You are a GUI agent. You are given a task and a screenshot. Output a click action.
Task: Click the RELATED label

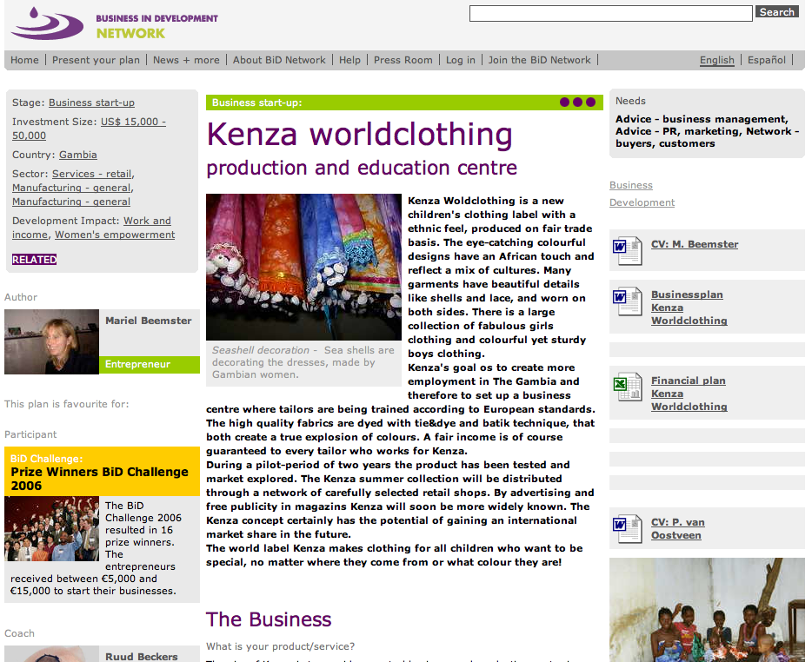35,260
